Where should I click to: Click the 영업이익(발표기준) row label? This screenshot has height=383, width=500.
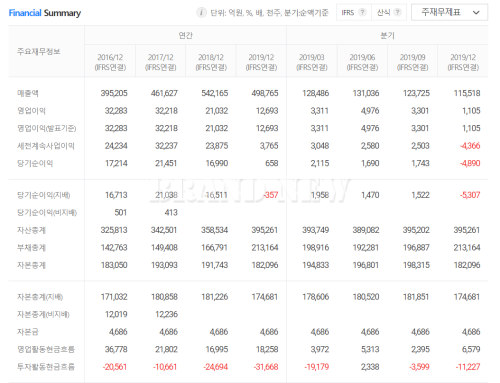[47, 128]
